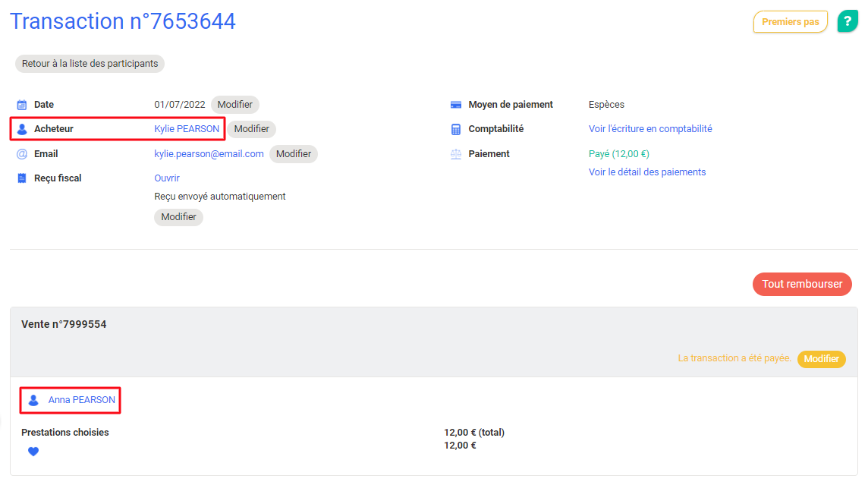Image resolution: width=868 pixels, height=482 pixels.
Task: Open the Premiers pas guide button
Action: point(790,22)
